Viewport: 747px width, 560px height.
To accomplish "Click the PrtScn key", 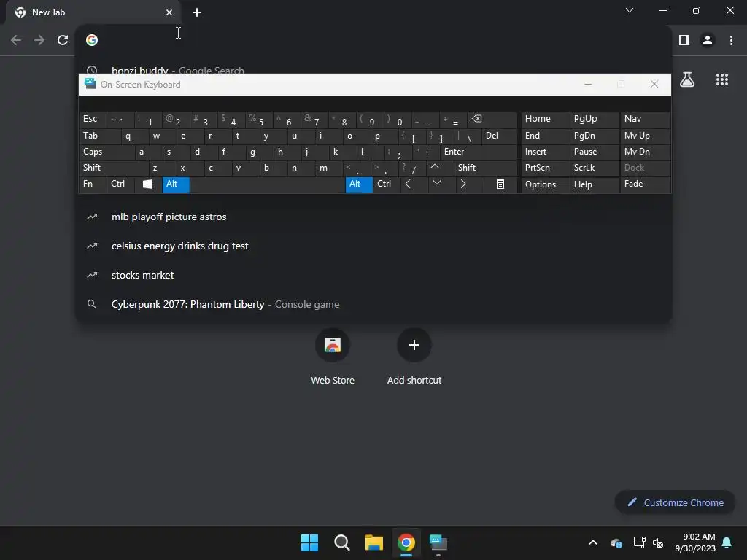I will click(x=546, y=168).
